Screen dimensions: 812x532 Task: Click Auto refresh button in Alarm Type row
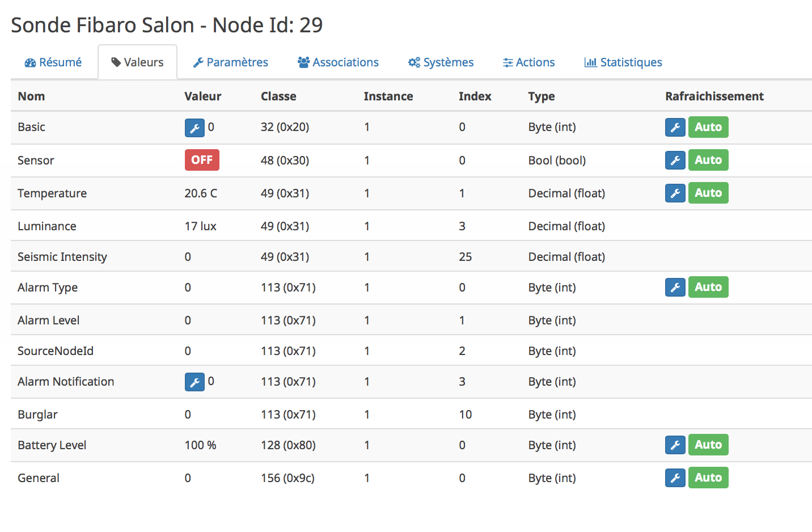click(x=708, y=287)
